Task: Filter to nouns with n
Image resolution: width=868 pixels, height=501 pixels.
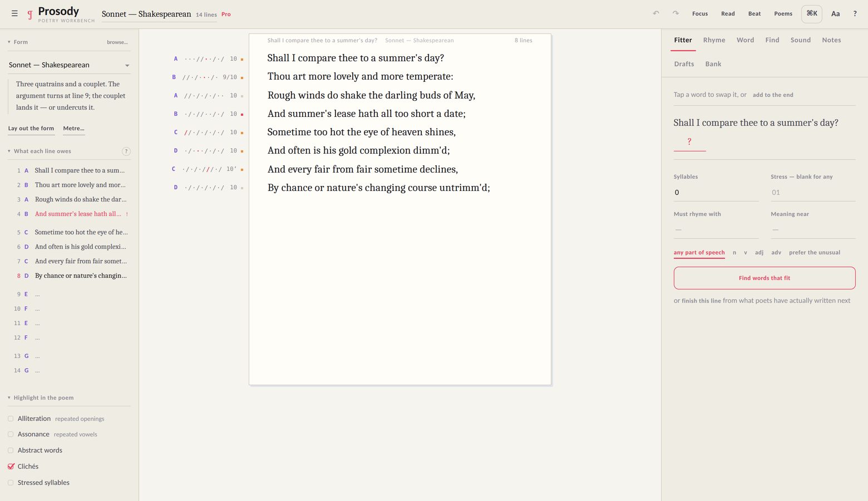Action: (x=734, y=253)
